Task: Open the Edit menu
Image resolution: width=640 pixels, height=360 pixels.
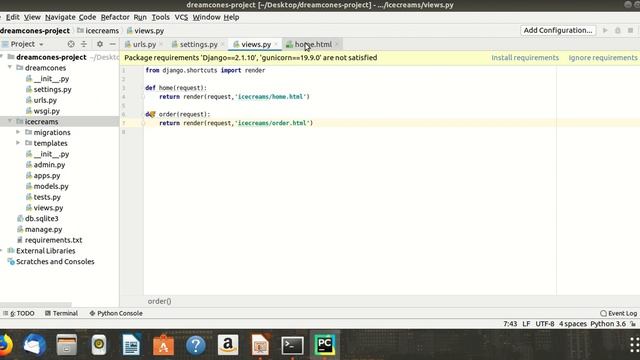Action: click(13, 17)
